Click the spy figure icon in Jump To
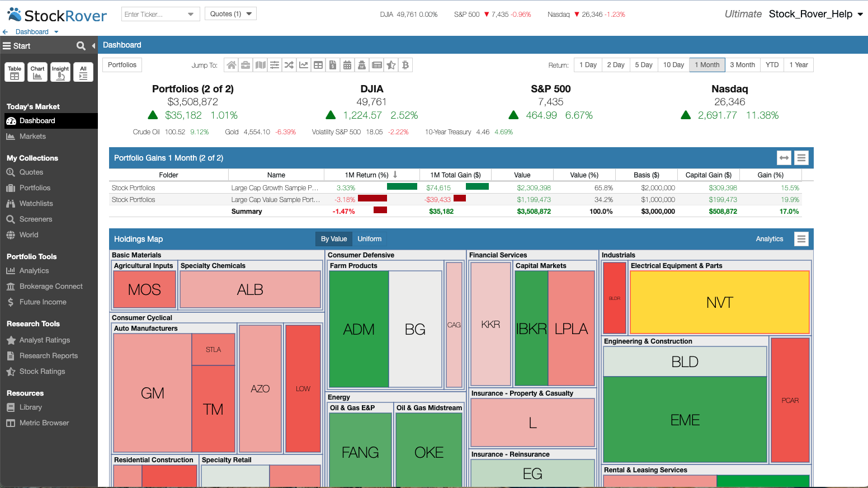 (362, 65)
